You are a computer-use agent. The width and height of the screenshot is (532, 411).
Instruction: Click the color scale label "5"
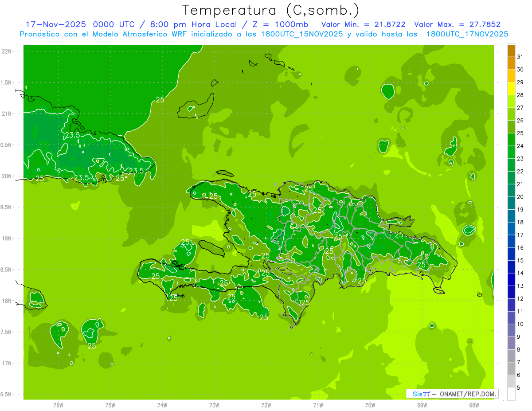click(x=519, y=388)
